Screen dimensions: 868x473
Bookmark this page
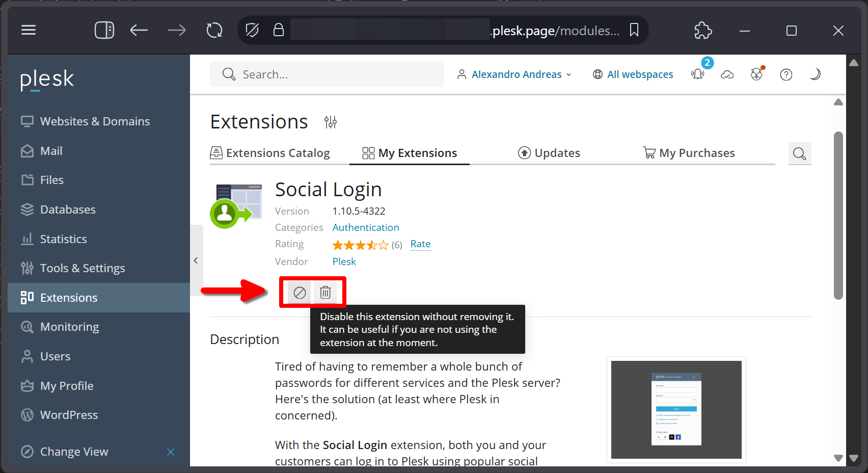pyautogui.click(x=634, y=30)
